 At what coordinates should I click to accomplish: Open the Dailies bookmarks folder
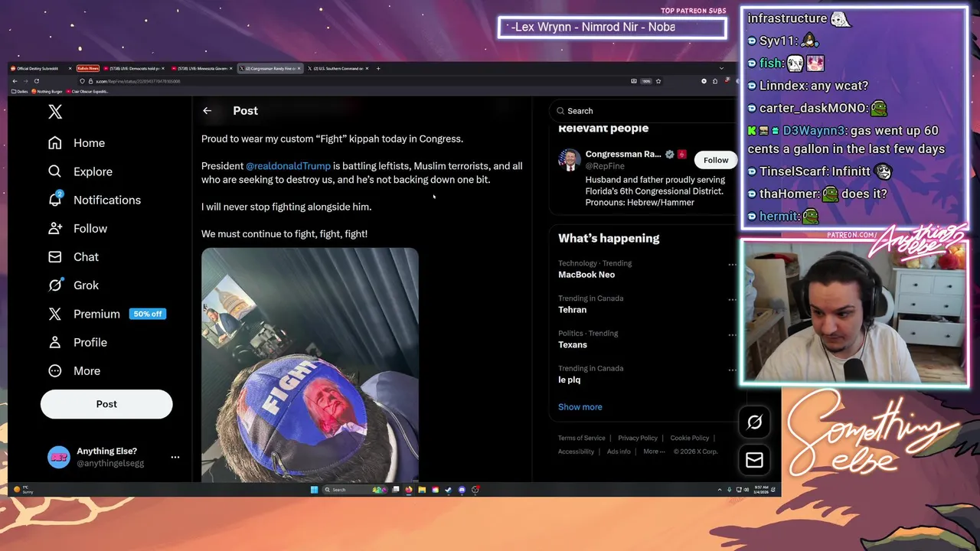(x=19, y=91)
